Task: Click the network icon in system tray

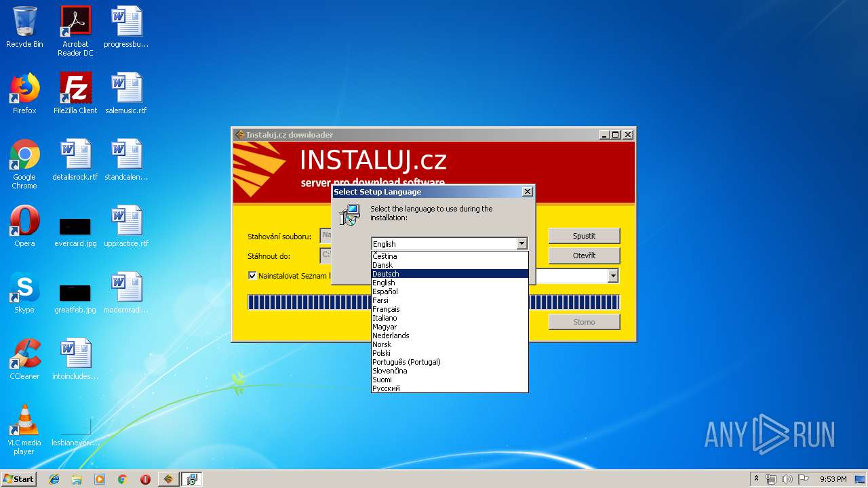Action: pos(771,479)
